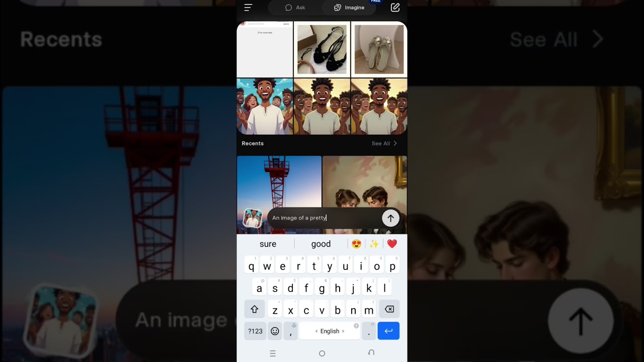644x362 pixels.
Task: Tap the Android home navigation button
Action: point(322,353)
